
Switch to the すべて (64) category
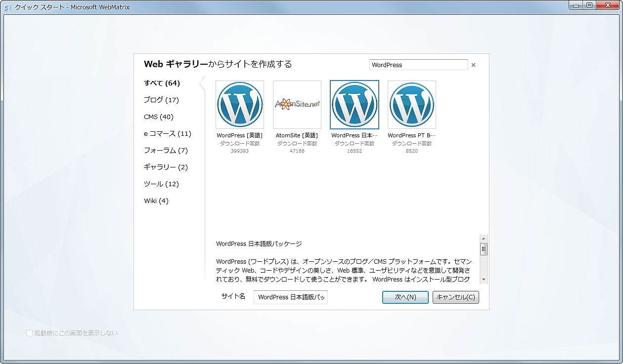pos(160,83)
